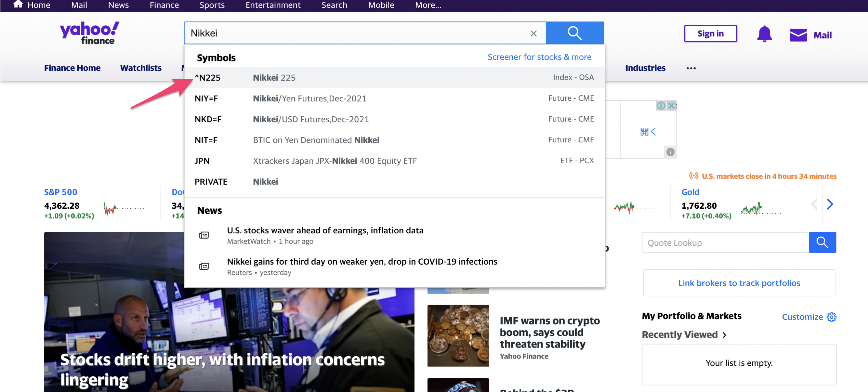868x392 pixels.
Task: Select the PRIVATE Nikkei suggestion
Action: tap(394, 182)
